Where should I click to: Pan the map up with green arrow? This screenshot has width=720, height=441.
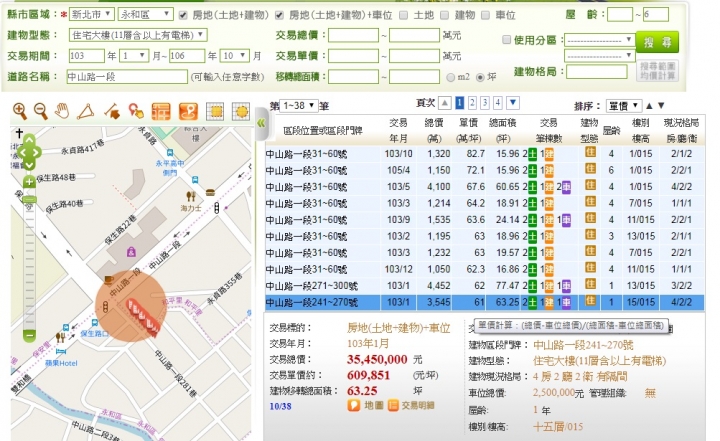(x=29, y=139)
